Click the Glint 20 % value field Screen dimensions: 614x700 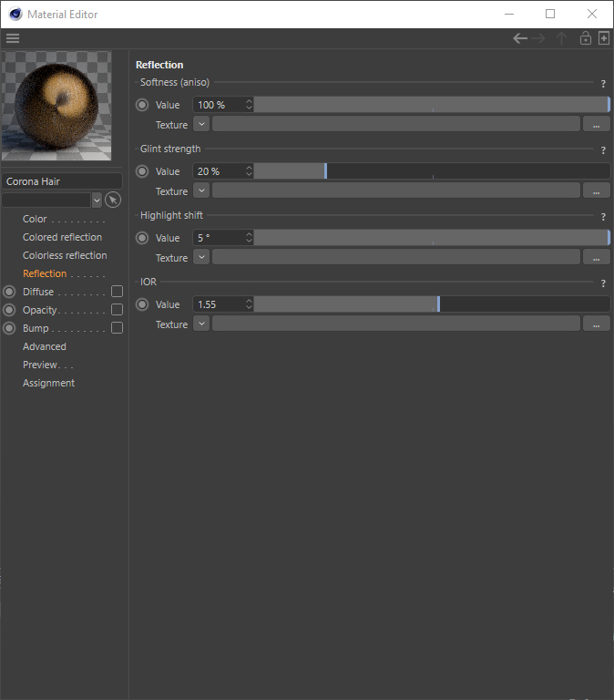click(x=220, y=171)
